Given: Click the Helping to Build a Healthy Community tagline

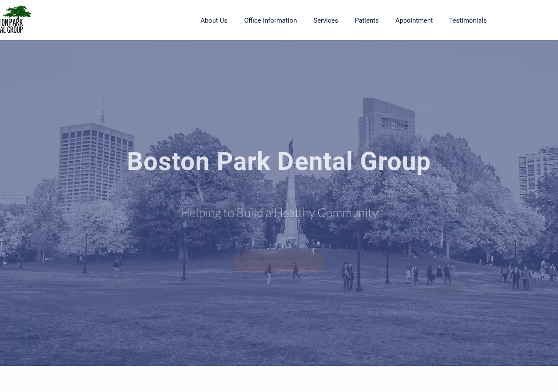Looking at the screenshot, I should click(279, 213).
